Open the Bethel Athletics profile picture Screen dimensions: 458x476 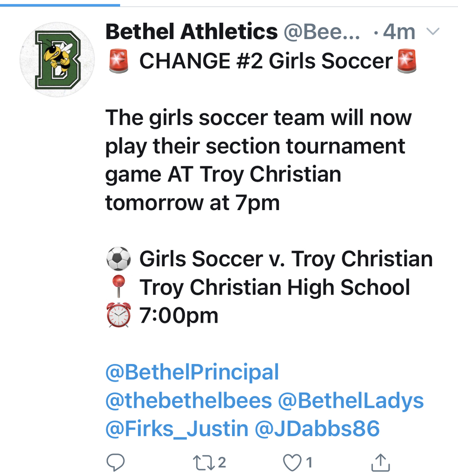(x=57, y=59)
